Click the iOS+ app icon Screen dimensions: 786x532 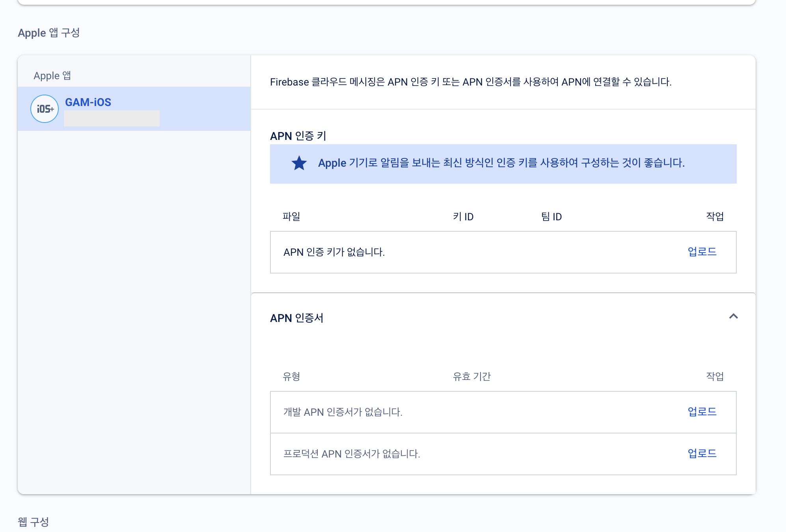(45, 109)
